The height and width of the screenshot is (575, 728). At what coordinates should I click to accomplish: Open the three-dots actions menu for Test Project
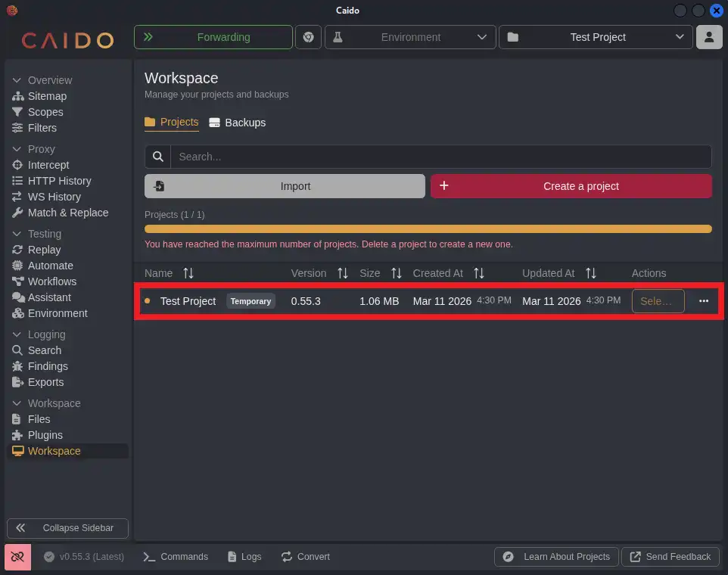pyautogui.click(x=704, y=301)
